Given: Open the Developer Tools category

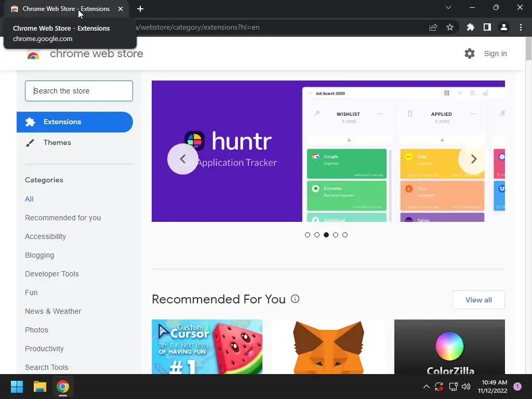Looking at the screenshot, I should (52, 274).
